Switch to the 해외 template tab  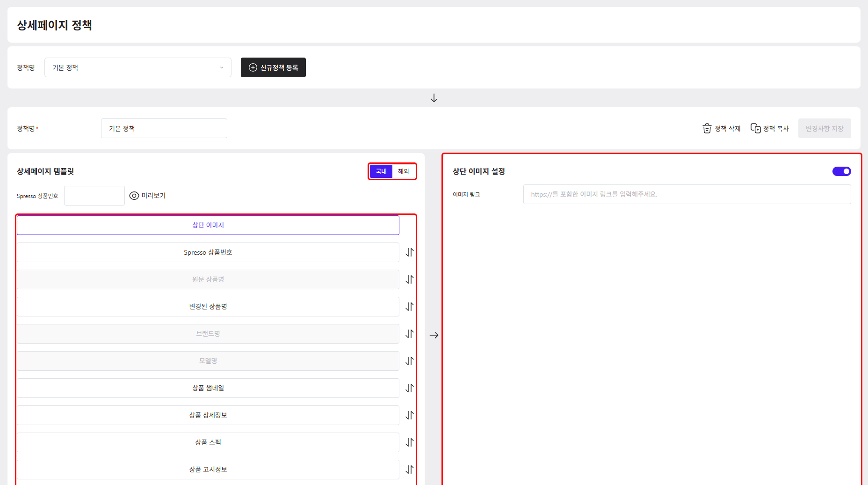(404, 171)
